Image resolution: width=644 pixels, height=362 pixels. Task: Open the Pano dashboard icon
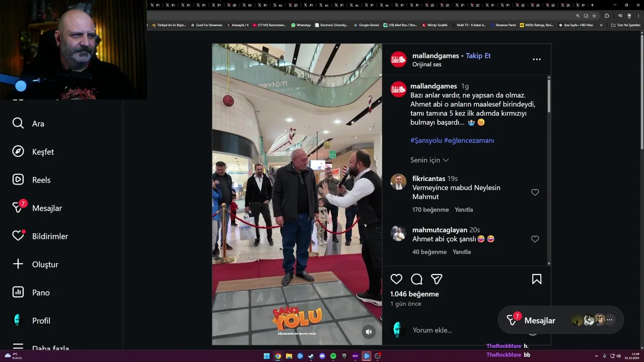(x=18, y=292)
